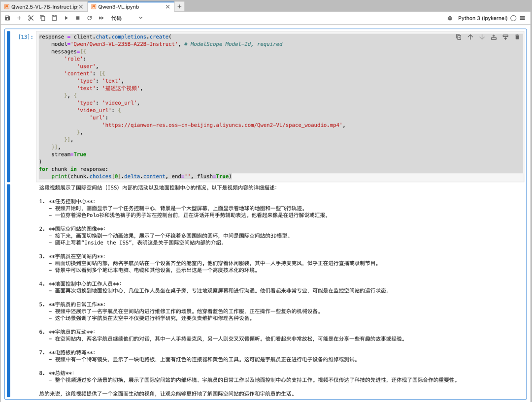The height and width of the screenshot is (402, 532).
Task: Click the final summary line starting 总的来说
Action: click(x=168, y=394)
